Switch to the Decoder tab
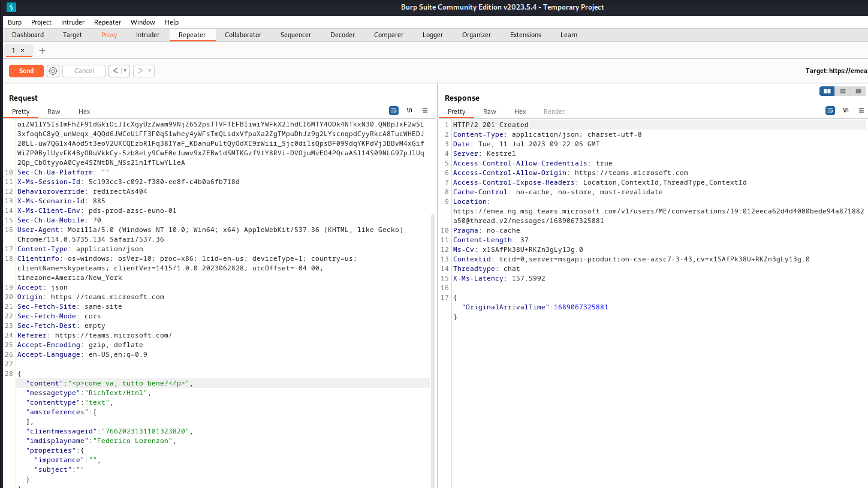This screenshot has width=868, height=488. point(342,35)
